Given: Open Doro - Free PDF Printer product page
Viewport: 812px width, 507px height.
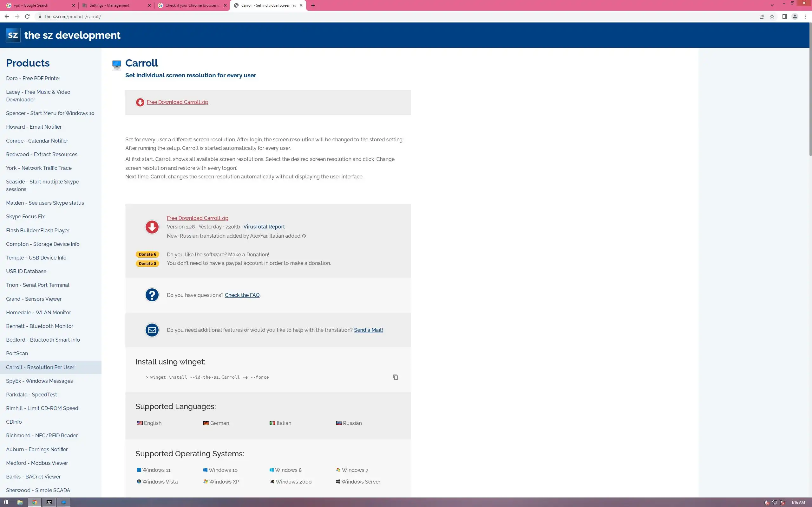Looking at the screenshot, I should pyautogui.click(x=33, y=78).
